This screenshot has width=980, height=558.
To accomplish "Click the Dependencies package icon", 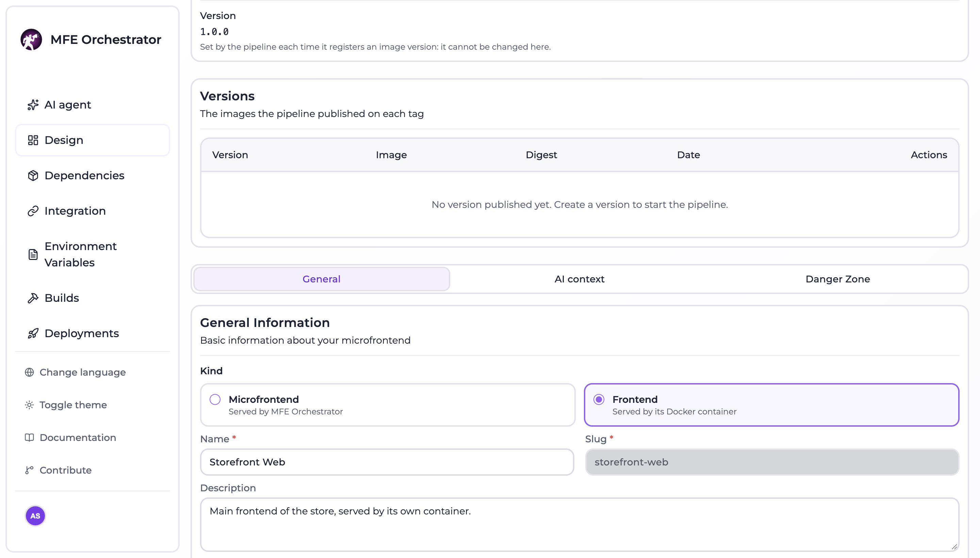I will point(33,176).
